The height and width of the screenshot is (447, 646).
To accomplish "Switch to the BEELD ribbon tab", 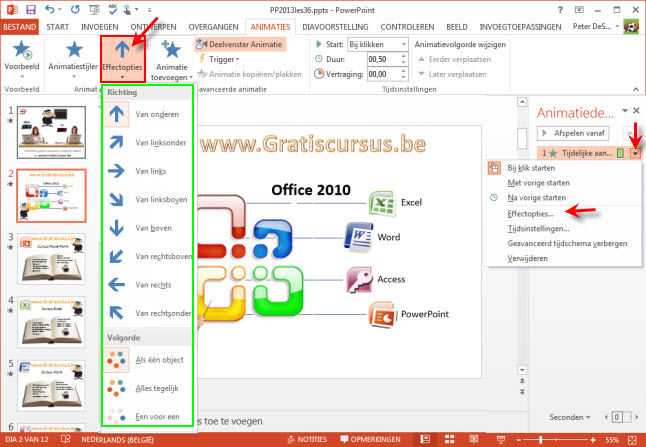I will coord(456,27).
